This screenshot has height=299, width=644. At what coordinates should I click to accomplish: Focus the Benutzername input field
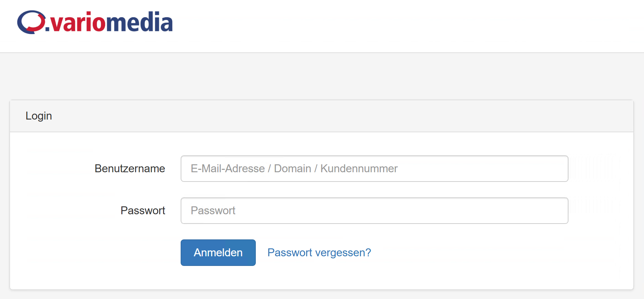click(x=374, y=168)
